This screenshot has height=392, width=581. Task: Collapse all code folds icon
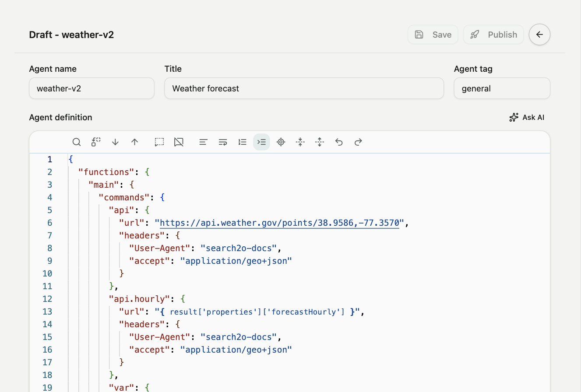tap(300, 142)
